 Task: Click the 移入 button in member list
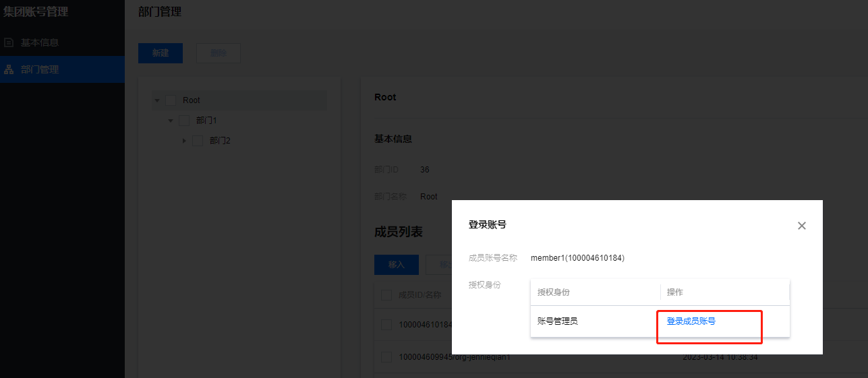pos(396,265)
